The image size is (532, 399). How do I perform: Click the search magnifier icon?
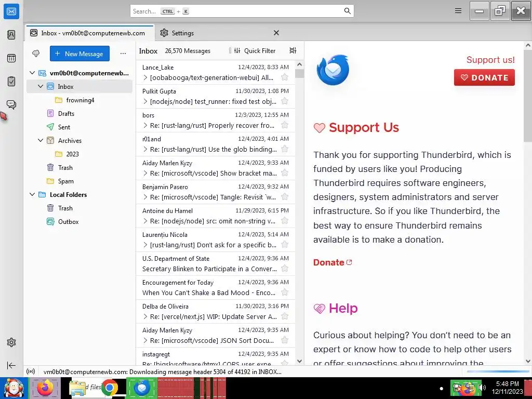click(348, 11)
